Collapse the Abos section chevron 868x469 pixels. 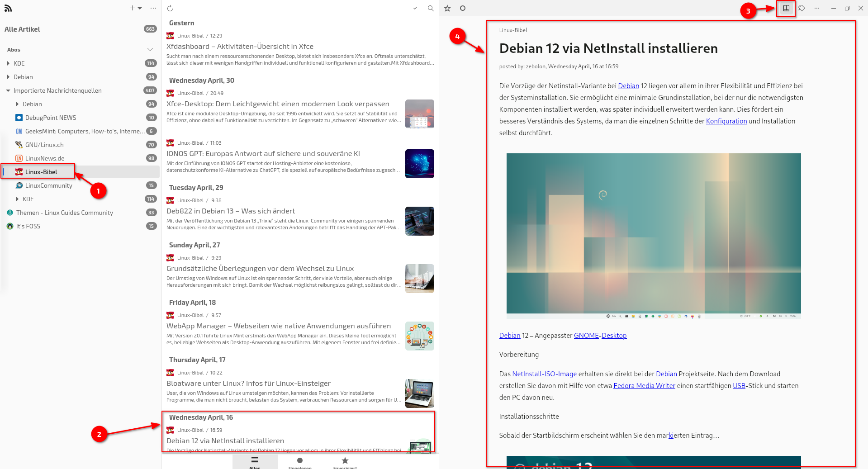[x=150, y=49]
